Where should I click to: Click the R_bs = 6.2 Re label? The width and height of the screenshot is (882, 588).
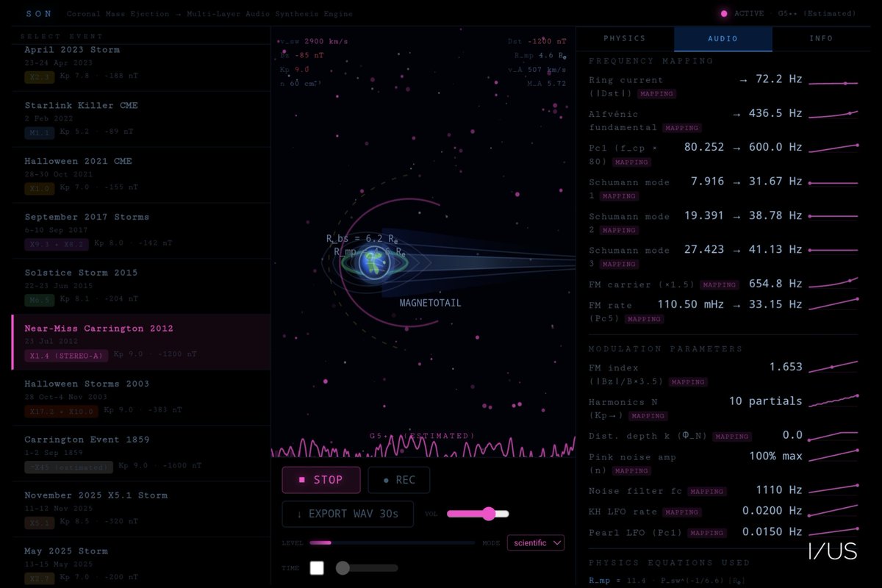click(x=362, y=239)
